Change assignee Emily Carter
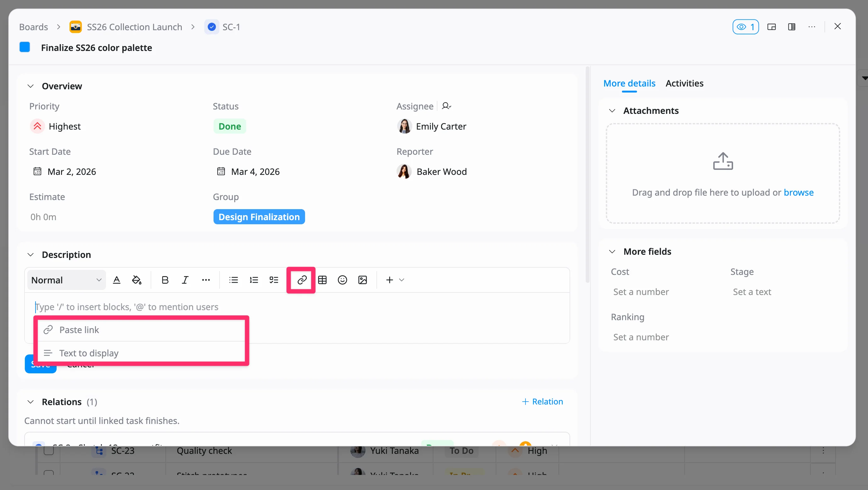This screenshot has width=868, height=490. click(x=431, y=126)
